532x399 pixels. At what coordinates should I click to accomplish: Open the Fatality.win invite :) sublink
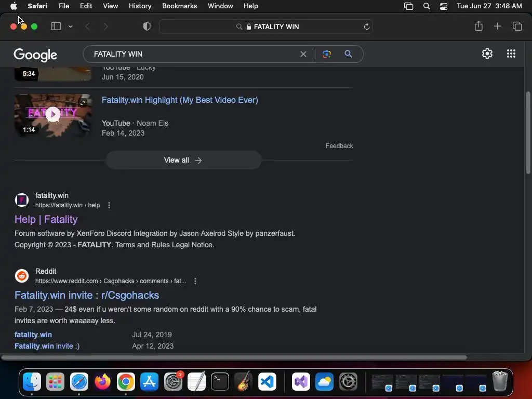pos(47,346)
